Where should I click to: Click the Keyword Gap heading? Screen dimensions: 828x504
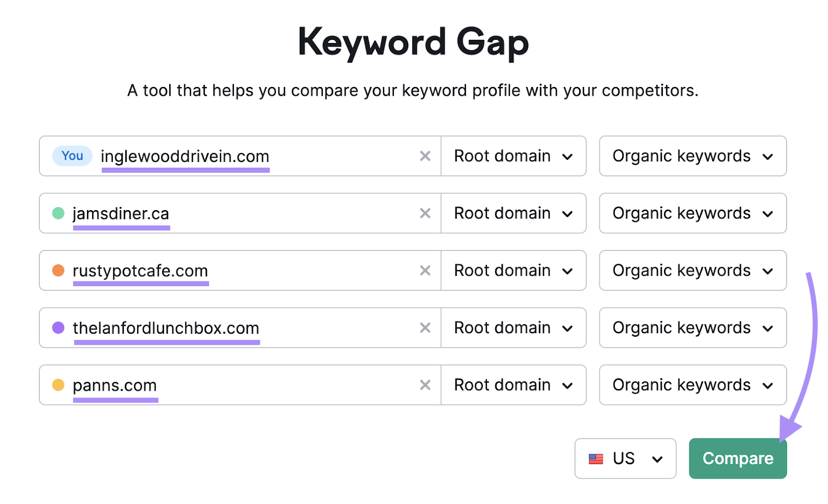[x=413, y=41]
